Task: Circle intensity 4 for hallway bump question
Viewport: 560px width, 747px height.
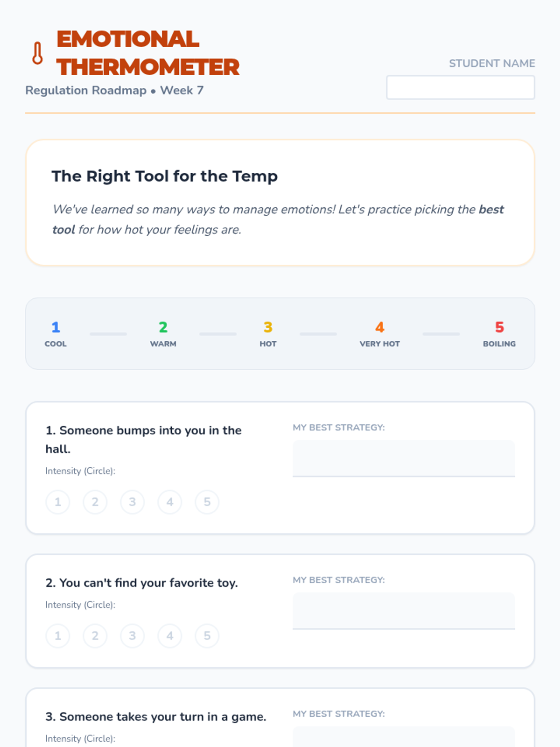Action: pos(170,502)
